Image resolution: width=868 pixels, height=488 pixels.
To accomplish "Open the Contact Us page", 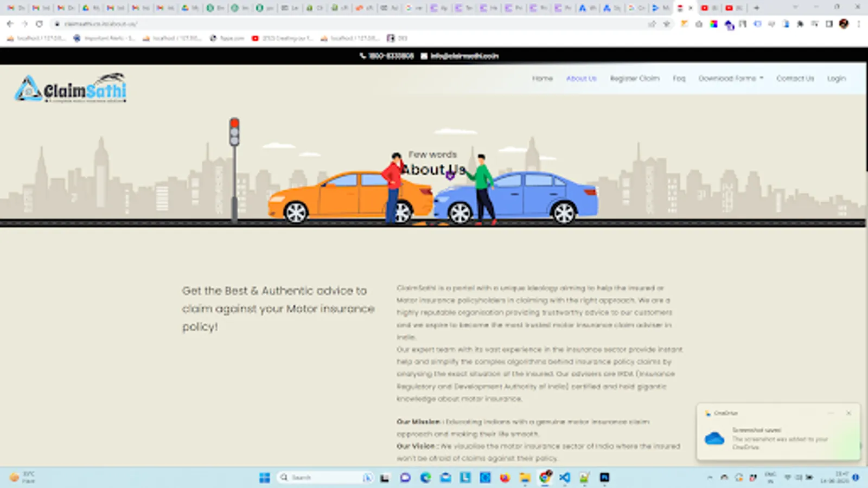I will pos(795,79).
